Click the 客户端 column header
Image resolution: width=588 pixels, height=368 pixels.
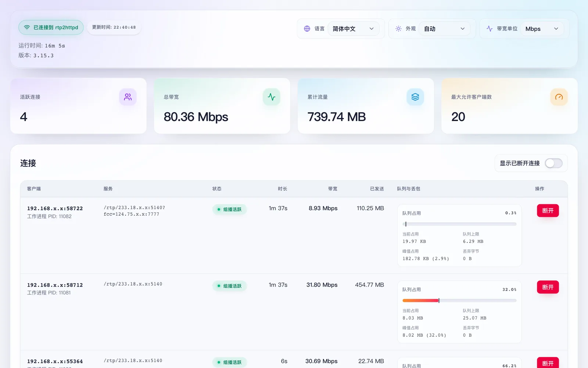tap(34, 189)
